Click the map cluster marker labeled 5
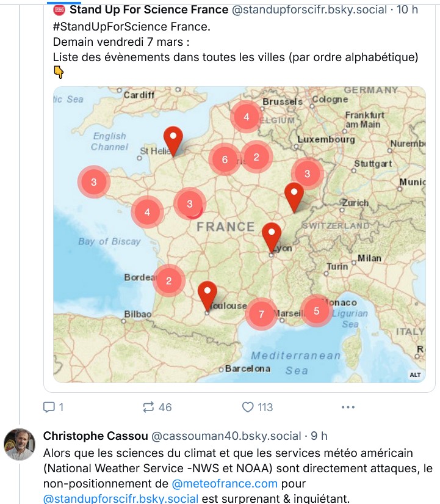The width and height of the screenshot is (440, 504). (x=316, y=311)
